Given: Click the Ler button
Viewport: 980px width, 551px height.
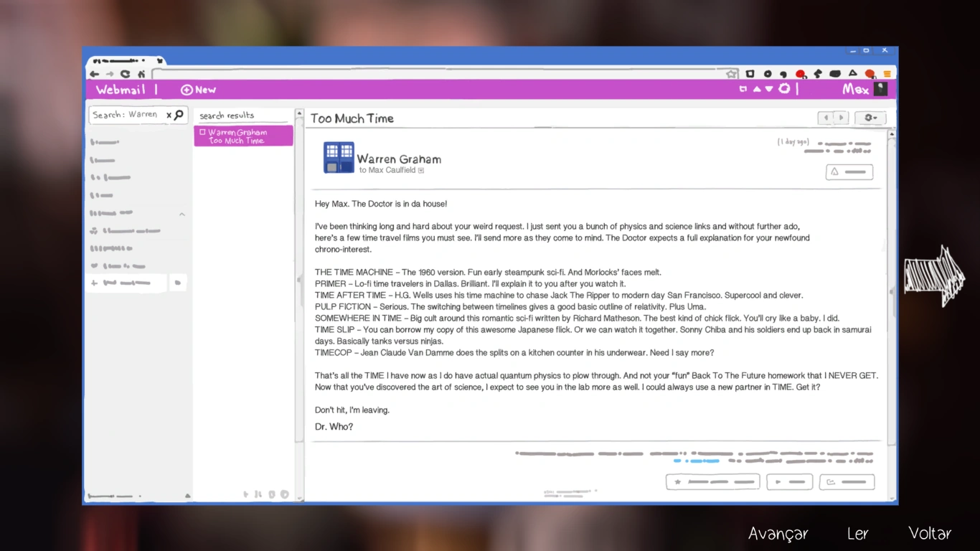Looking at the screenshot, I should click(x=858, y=533).
